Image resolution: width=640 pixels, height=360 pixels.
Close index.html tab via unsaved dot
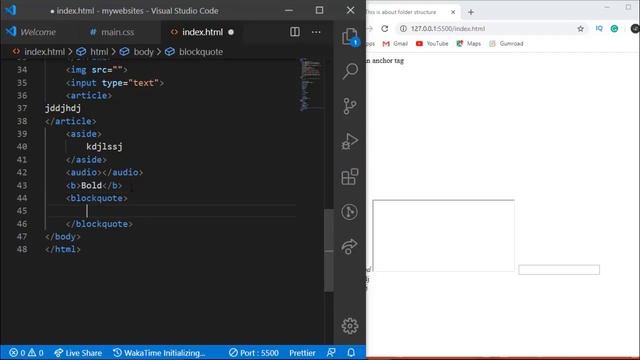pyautogui.click(x=231, y=32)
